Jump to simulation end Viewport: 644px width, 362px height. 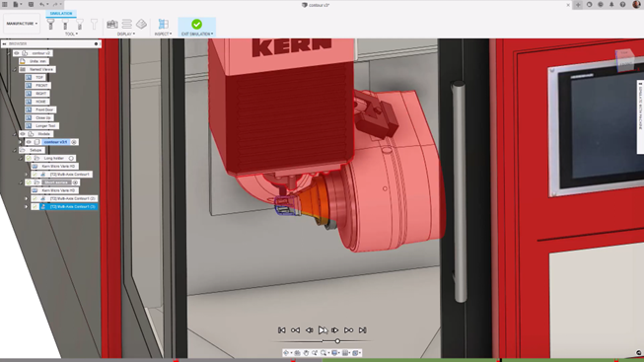[362, 330]
